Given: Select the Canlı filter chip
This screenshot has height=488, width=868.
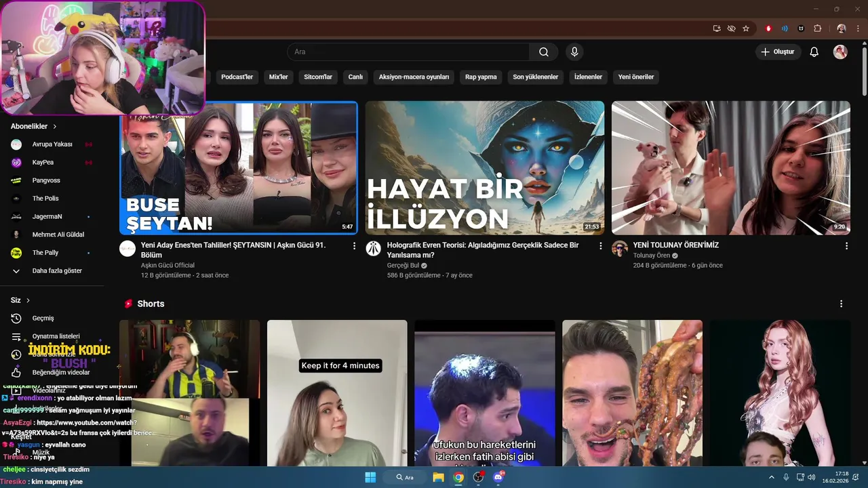Looking at the screenshot, I should 355,77.
